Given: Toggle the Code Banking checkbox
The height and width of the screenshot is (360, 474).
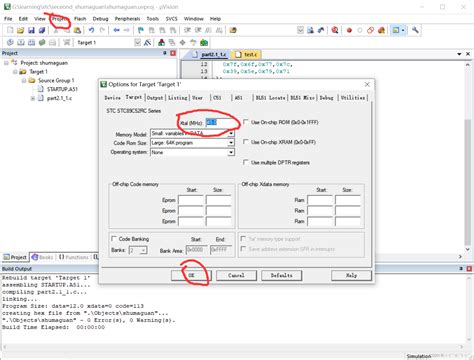Looking at the screenshot, I should coord(114,239).
